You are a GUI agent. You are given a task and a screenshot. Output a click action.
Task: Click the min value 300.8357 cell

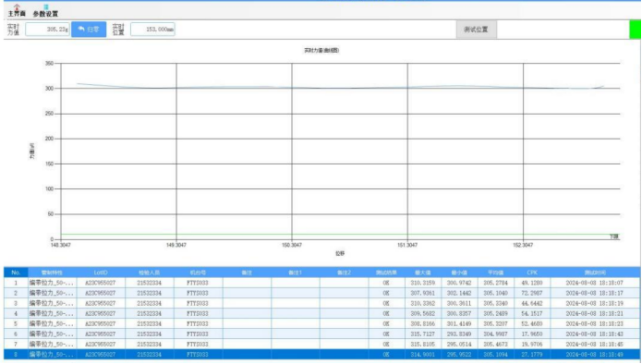(459, 313)
